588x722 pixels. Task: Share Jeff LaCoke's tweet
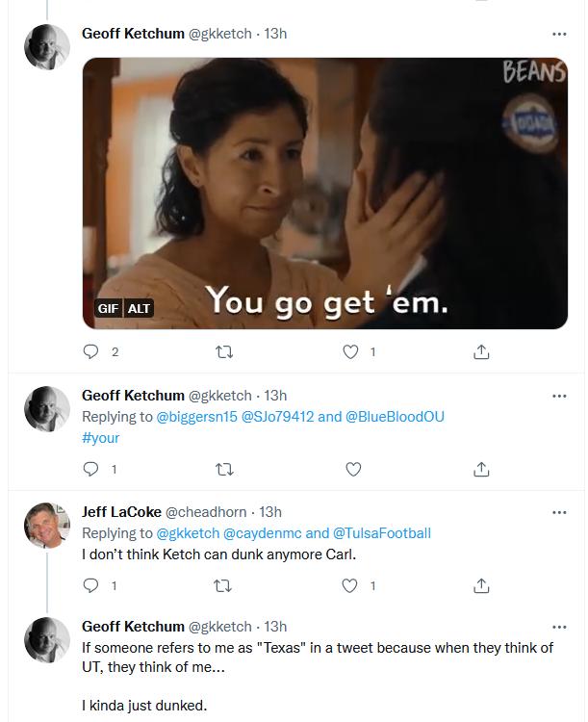point(481,585)
